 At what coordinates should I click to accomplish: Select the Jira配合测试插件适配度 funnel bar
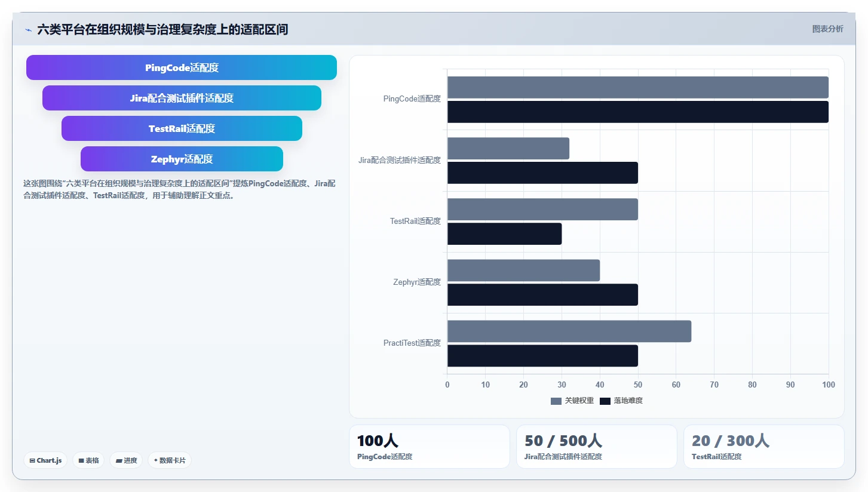click(x=182, y=98)
